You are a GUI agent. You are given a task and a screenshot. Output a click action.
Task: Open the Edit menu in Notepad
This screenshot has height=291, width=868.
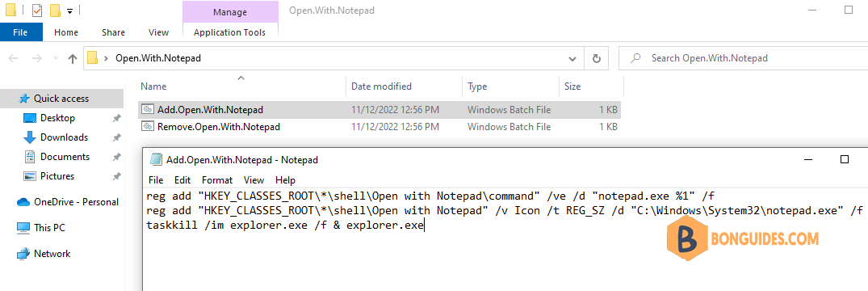182,180
